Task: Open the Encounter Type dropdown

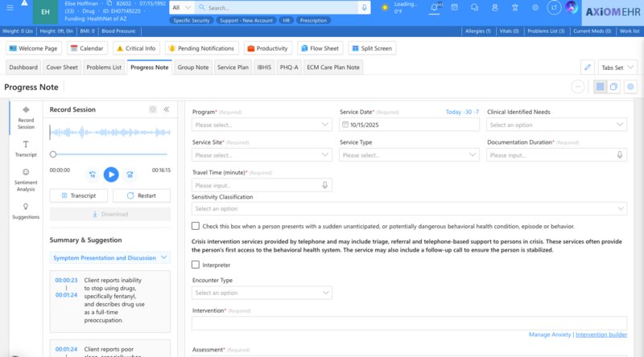Action: coord(262,293)
